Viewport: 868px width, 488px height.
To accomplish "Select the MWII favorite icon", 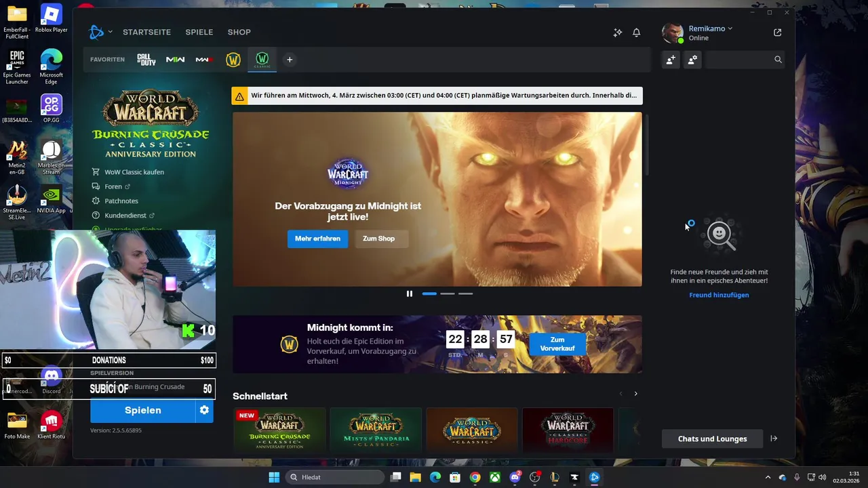I will point(176,60).
